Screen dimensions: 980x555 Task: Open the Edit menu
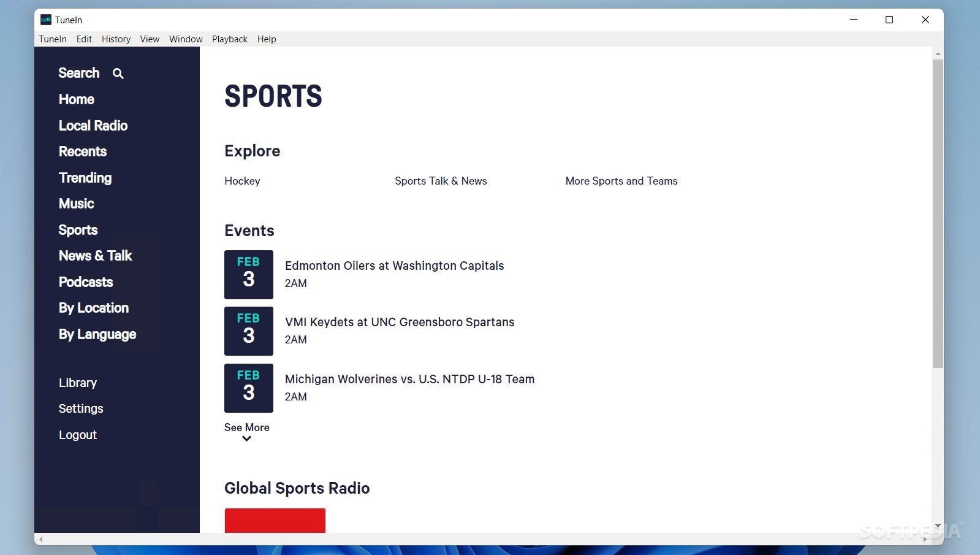coord(84,39)
